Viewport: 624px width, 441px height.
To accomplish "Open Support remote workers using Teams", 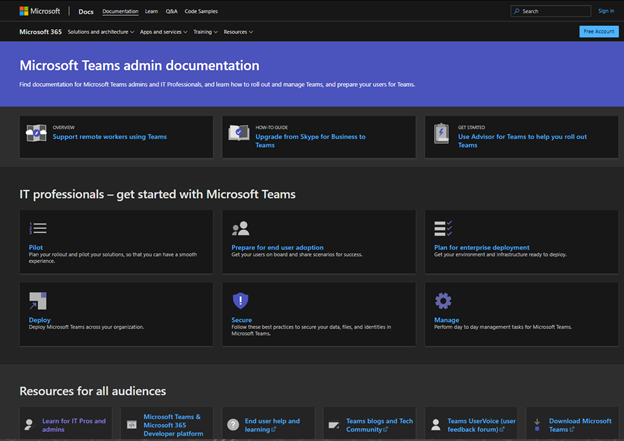I will 110,137.
